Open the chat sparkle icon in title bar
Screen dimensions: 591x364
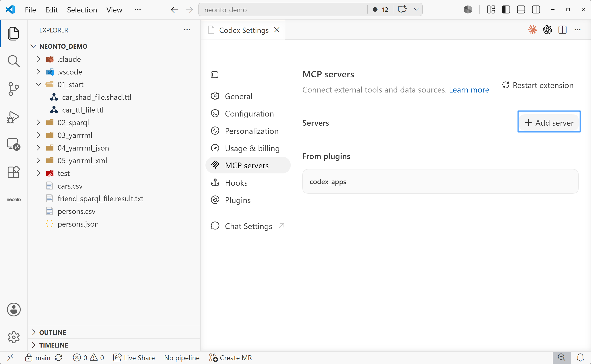402,10
